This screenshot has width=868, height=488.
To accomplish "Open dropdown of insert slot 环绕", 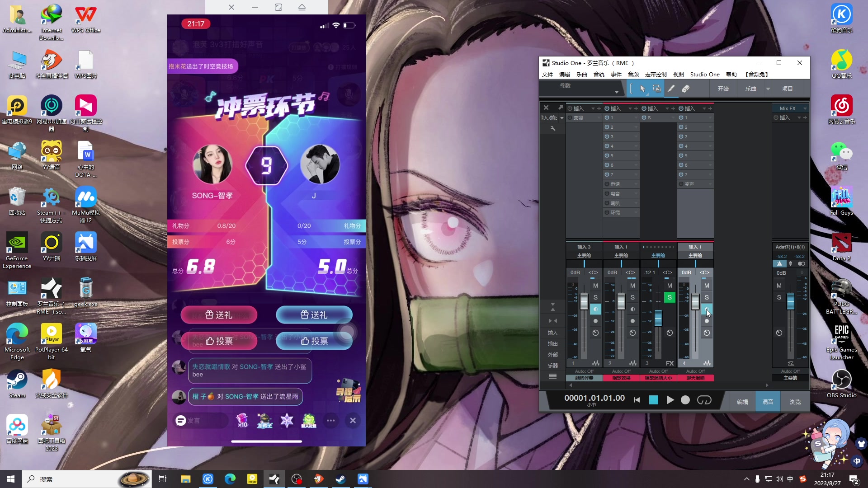I will [636, 212].
